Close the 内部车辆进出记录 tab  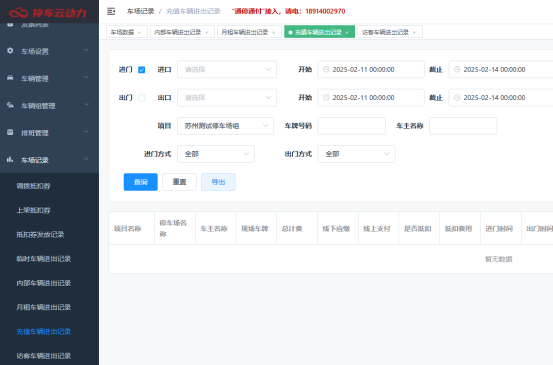tap(207, 32)
